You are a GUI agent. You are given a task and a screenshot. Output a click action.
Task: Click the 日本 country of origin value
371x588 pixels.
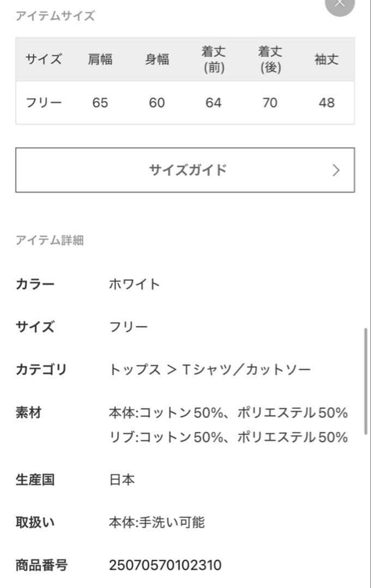[122, 480]
